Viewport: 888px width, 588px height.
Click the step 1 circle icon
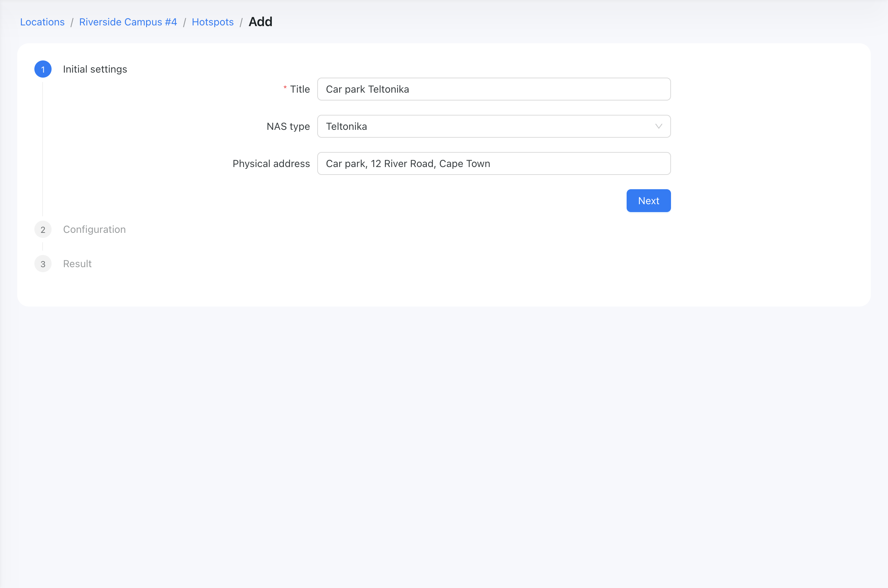coord(43,69)
